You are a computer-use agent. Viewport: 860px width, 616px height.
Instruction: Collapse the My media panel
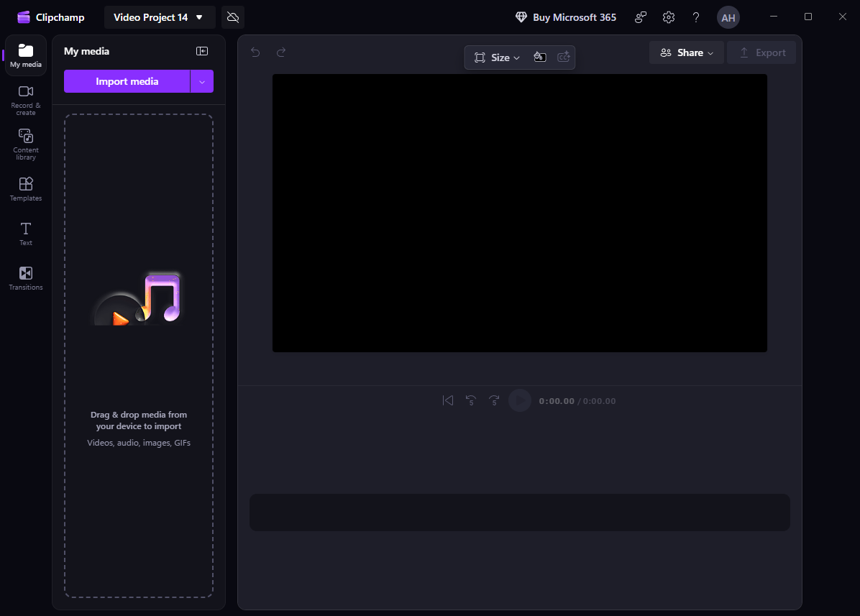(202, 51)
